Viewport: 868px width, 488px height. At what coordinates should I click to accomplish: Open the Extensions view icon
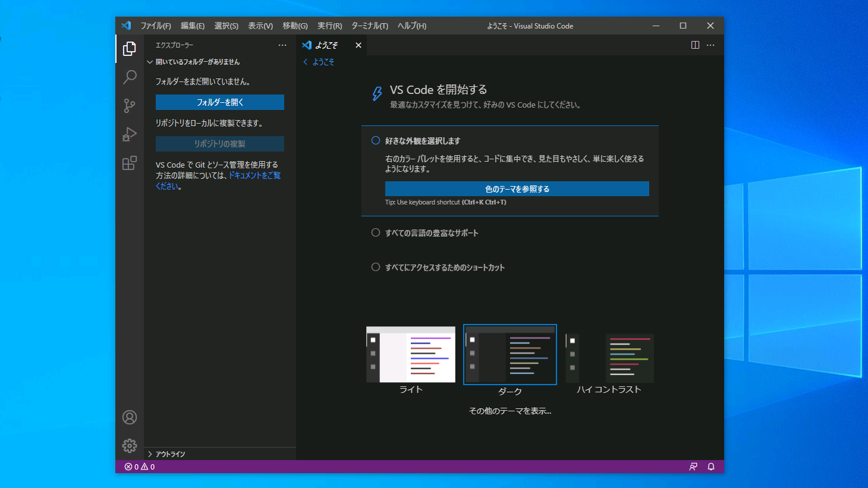pos(130,163)
